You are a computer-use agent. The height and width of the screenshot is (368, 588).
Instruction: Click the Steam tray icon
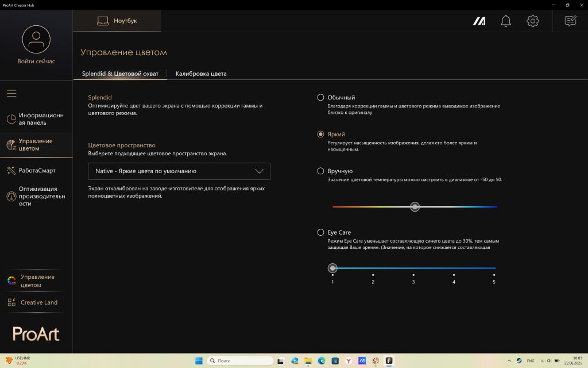click(x=519, y=361)
